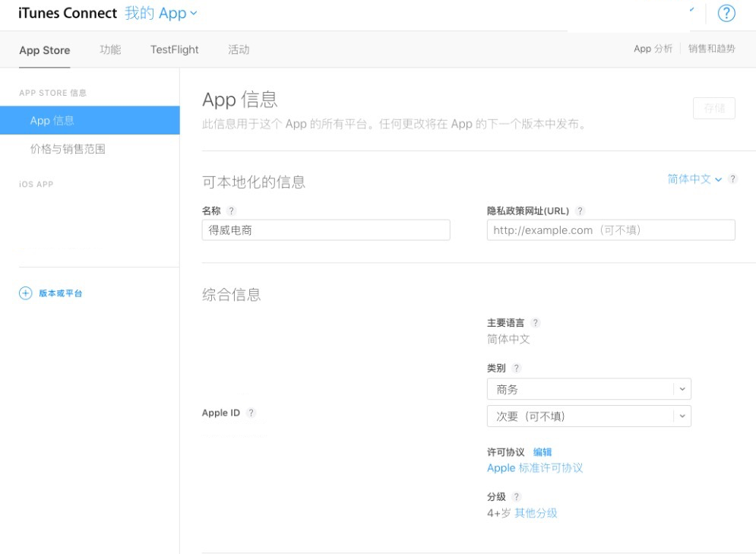
Task: Click the plus icon beside 版本或平台
Action: coord(25,292)
